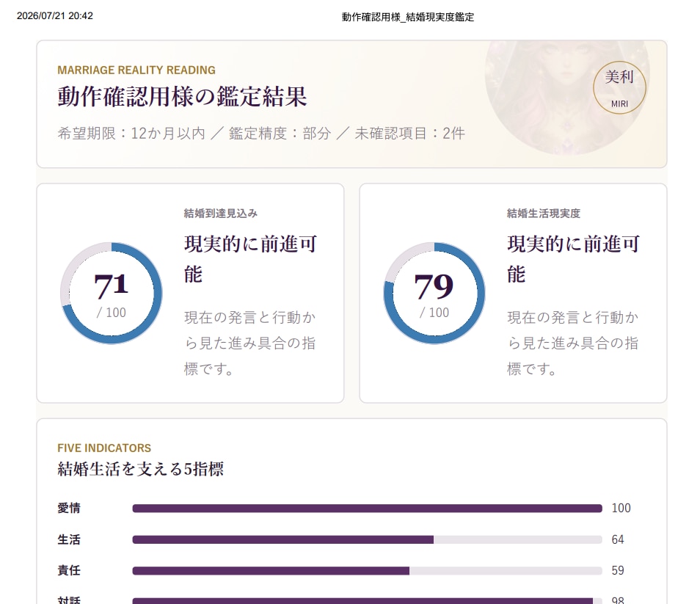
Task: Click the 生活 score value 64
Action: click(x=618, y=539)
